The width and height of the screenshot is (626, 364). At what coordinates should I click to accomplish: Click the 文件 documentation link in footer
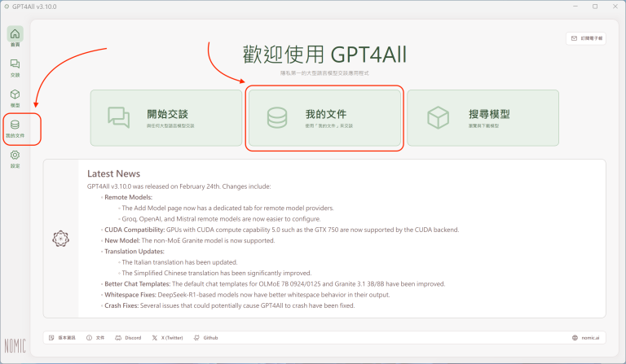(x=95, y=336)
